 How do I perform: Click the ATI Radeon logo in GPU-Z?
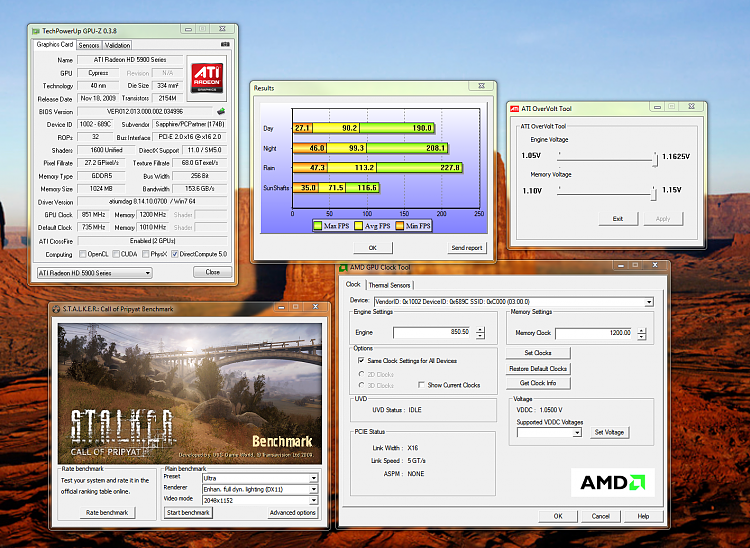coord(207,78)
